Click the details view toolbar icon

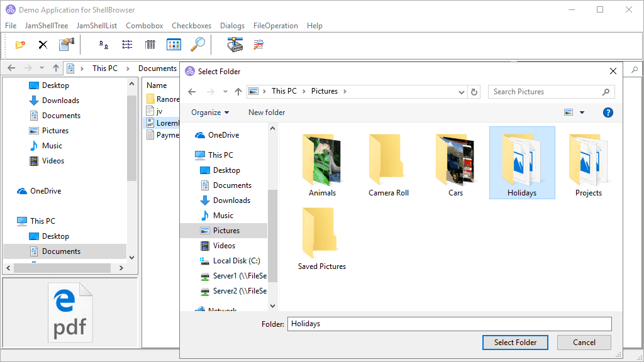pos(149,45)
